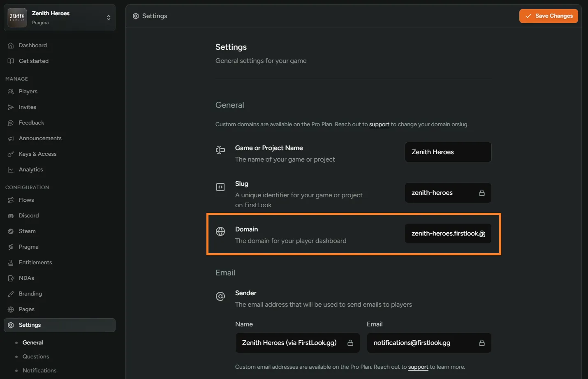The width and height of the screenshot is (588, 379).
Task: Click the Zenith Heroes logo thumbnail
Action: [17, 18]
